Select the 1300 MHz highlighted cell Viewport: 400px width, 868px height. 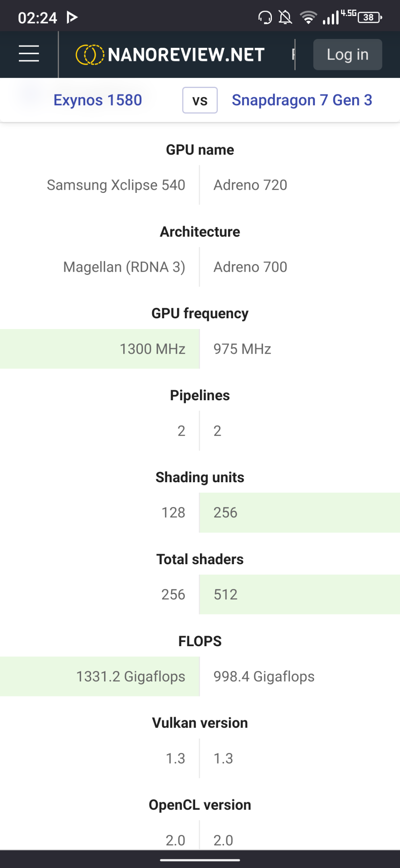pos(100,349)
